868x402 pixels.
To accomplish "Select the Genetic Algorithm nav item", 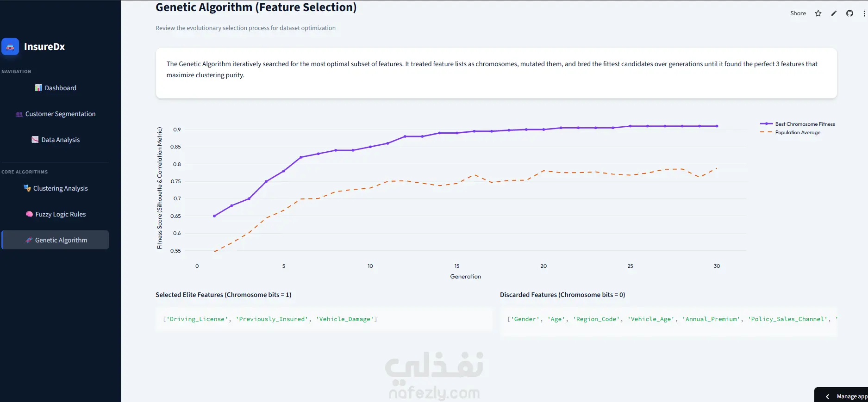I will click(x=55, y=240).
